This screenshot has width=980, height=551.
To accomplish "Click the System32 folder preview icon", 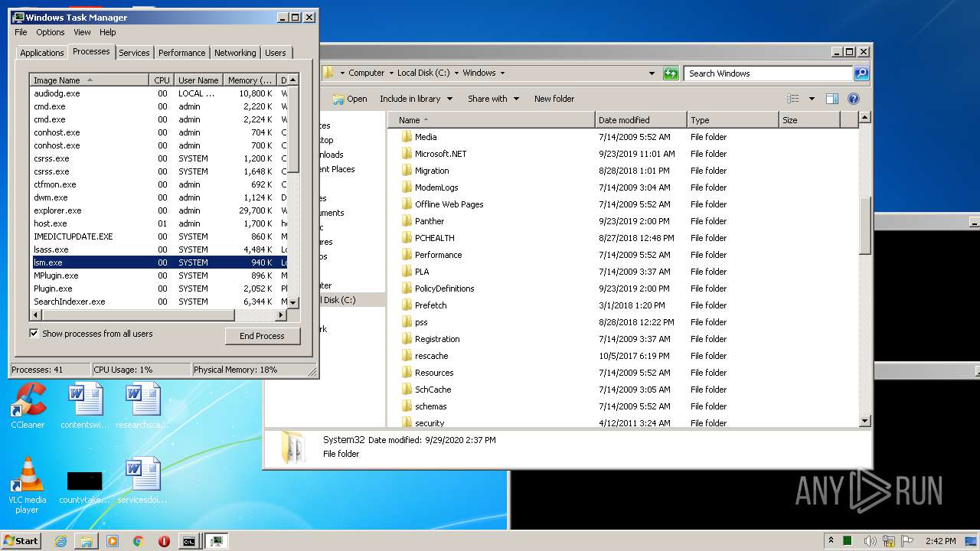I will (292, 447).
